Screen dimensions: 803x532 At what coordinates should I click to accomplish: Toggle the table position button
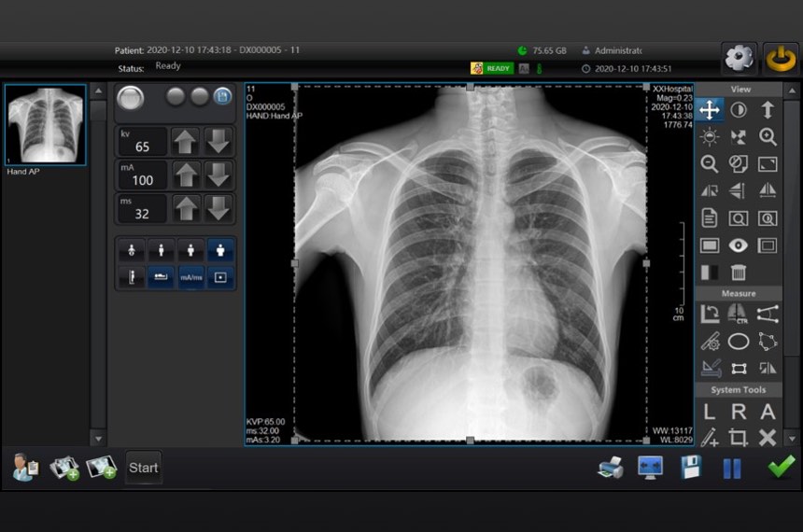(162, 277)
